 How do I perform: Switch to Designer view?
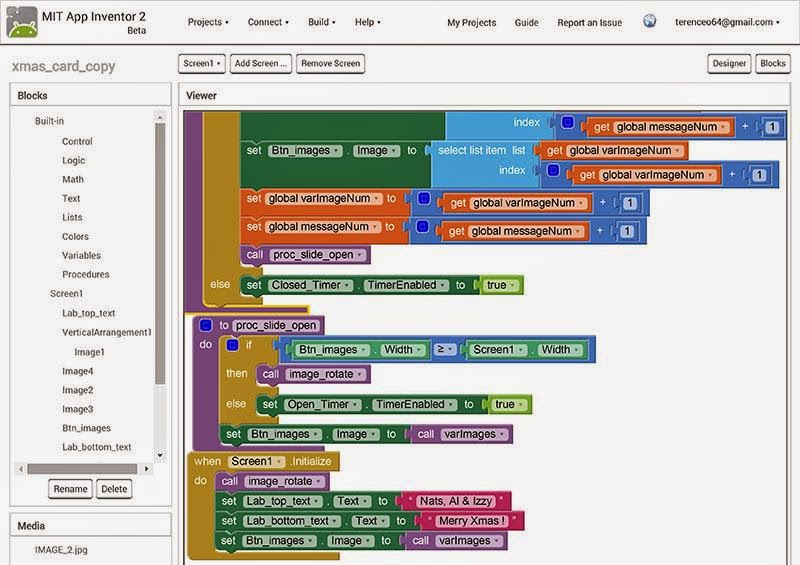pos(729,64)
